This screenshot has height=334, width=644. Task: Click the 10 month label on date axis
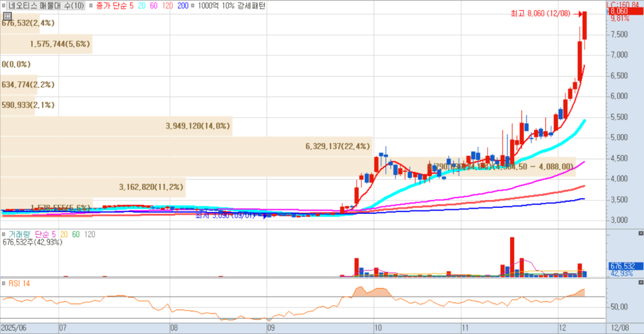[378, 328]
